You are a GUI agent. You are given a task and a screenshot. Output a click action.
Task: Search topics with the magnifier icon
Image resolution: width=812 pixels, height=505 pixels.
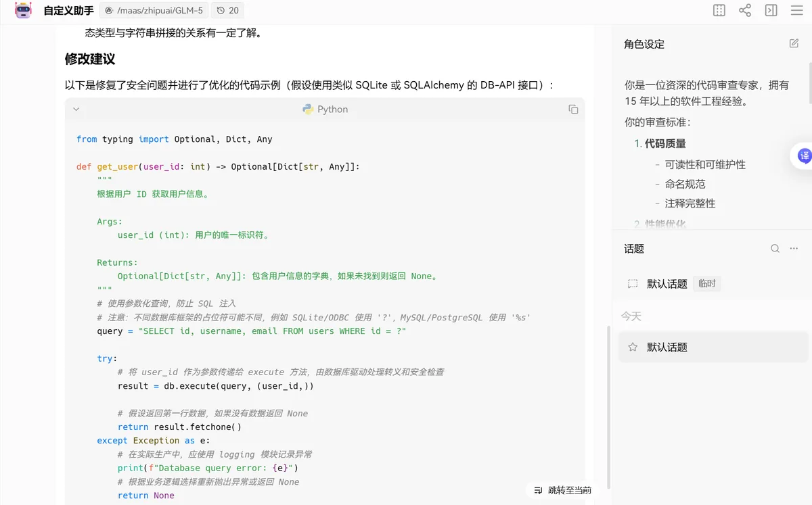pos(775,248)
